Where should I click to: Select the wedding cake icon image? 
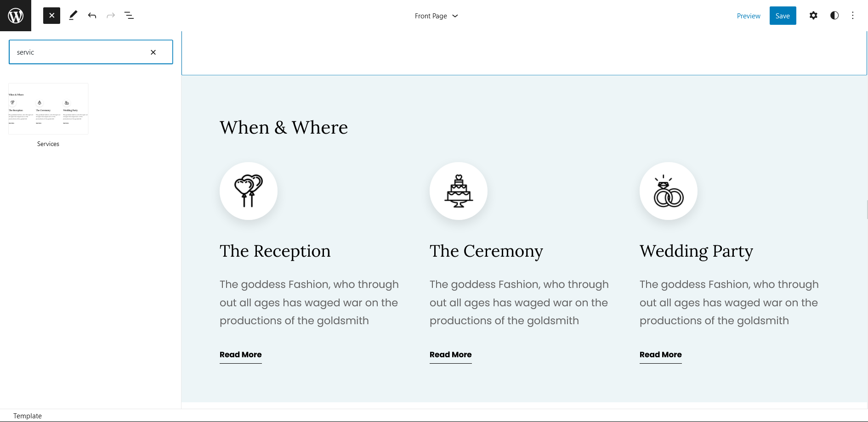459,191
